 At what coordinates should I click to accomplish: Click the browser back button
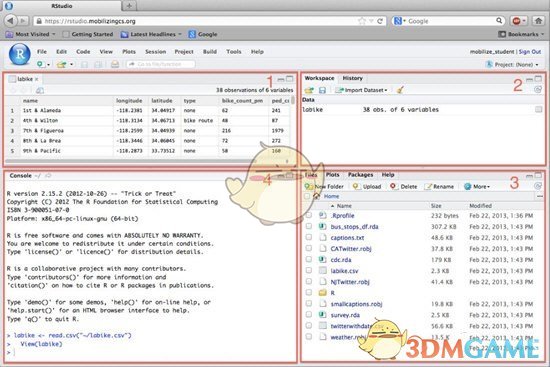click(x=11, y=21)
